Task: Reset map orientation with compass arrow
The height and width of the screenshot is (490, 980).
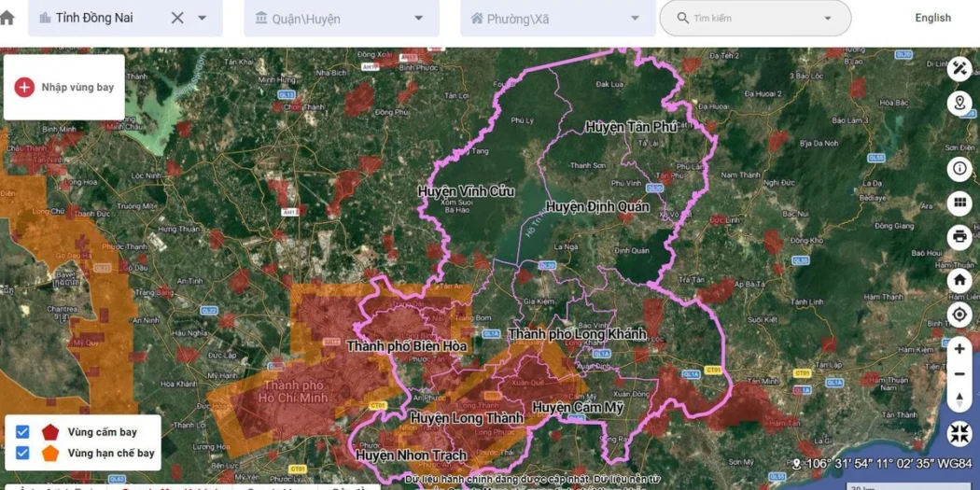Action: [959, 399]
